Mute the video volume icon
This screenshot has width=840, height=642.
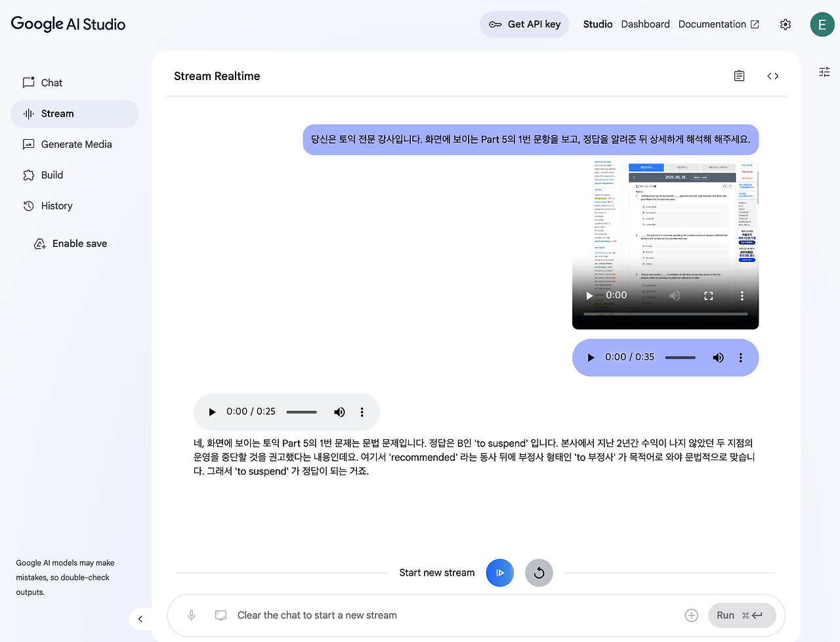[675, 296]
